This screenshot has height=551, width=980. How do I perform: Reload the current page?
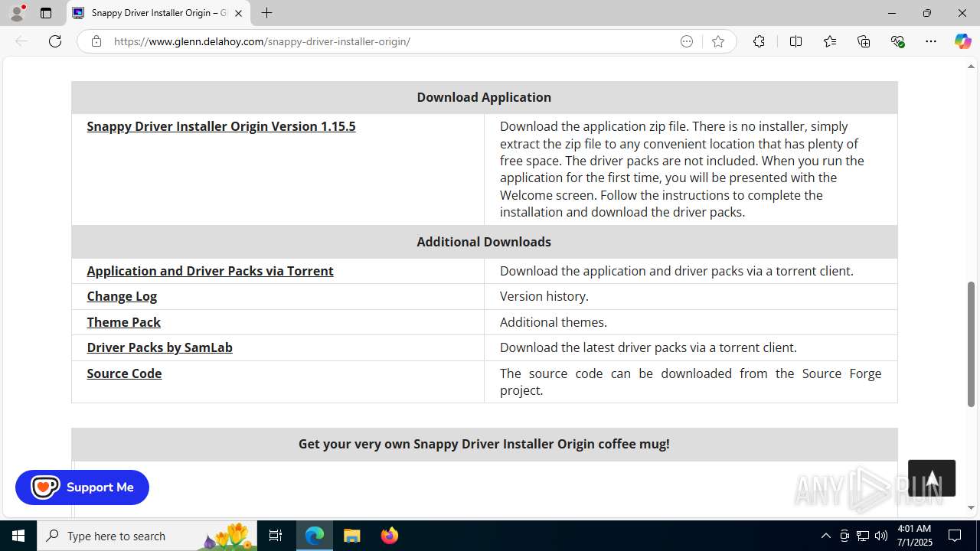pos(55,41)
